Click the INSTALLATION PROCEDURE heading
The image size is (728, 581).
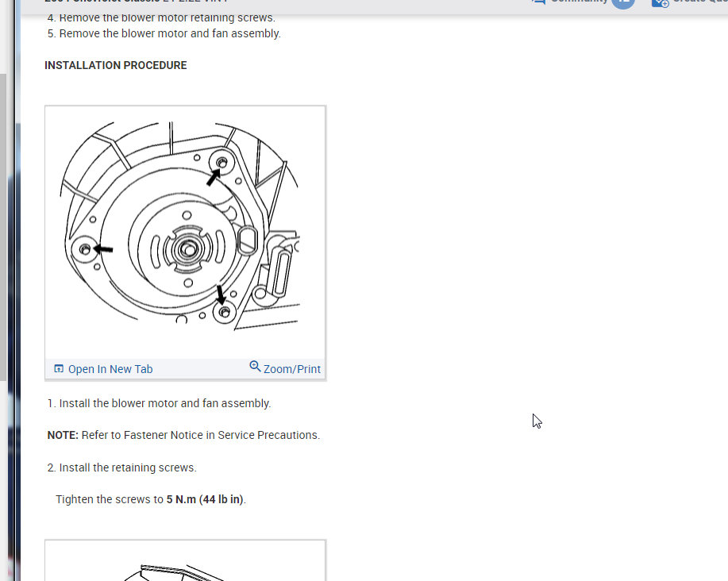coord(116,65)
